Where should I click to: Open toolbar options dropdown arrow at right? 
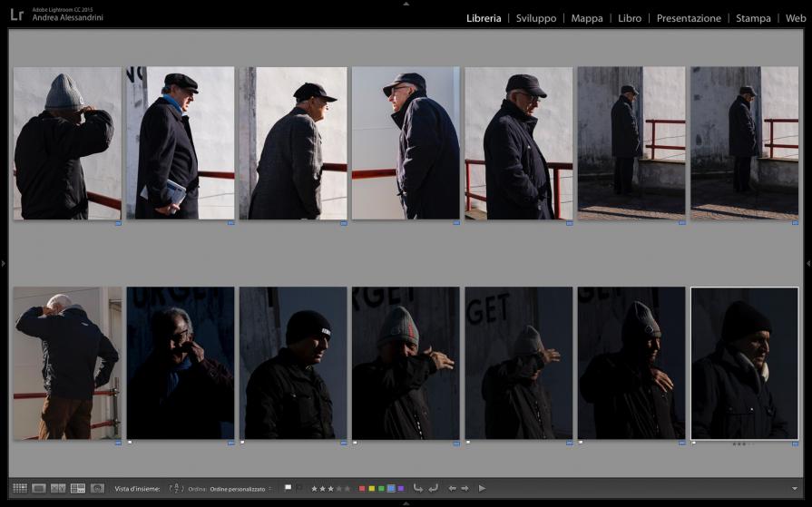click(x=795, y=488)
